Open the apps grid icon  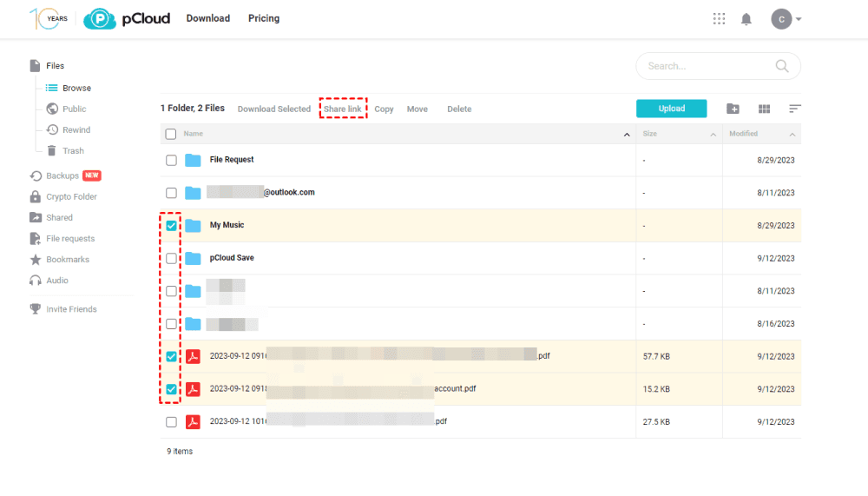pyautogui.click(x=719, y=19)
